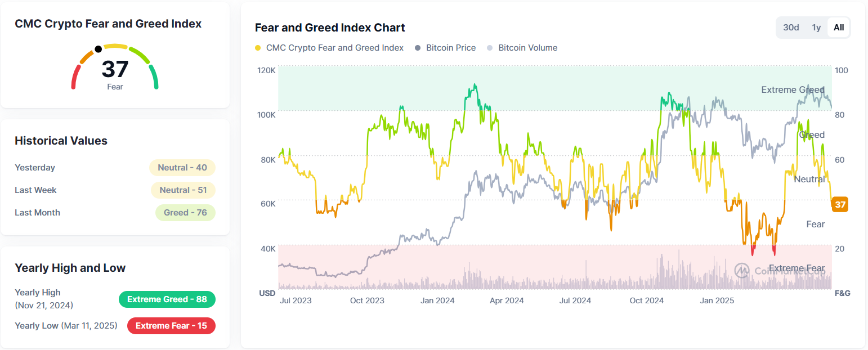The width and height of the screenshot is (868, 350).
Task: Click the Last Month row label
Action: (37, 213)
